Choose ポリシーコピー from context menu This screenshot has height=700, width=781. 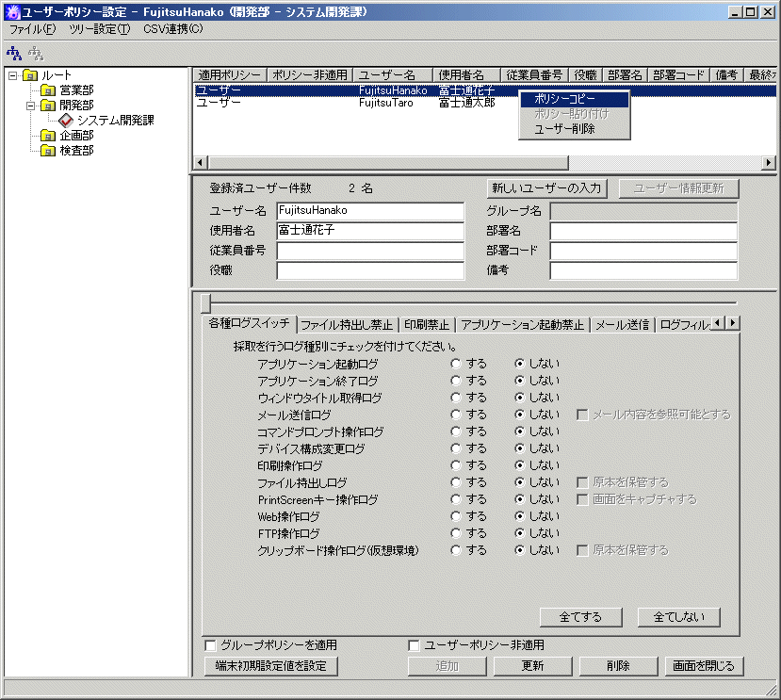[564, 99]
